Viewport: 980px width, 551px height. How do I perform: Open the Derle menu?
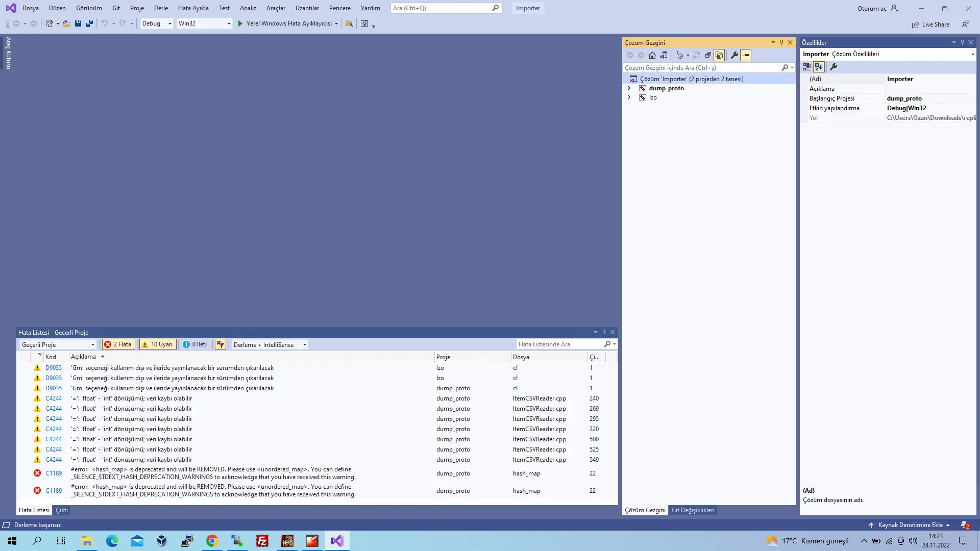pos(161,8)
